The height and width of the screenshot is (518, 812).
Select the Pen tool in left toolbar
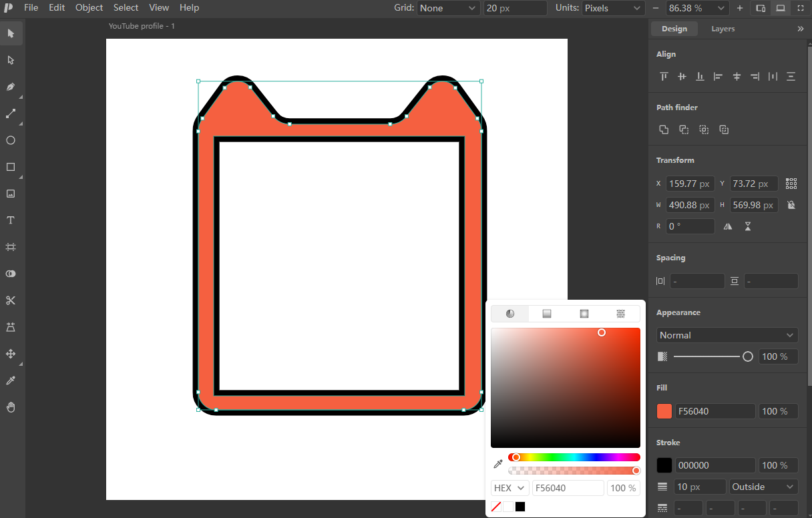click(x=11, y=87)
